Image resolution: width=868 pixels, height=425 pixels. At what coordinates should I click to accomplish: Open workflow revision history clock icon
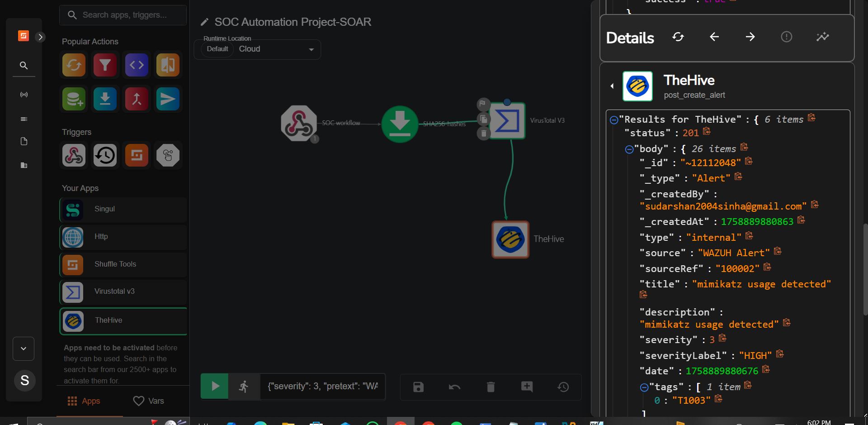point(563,387)
